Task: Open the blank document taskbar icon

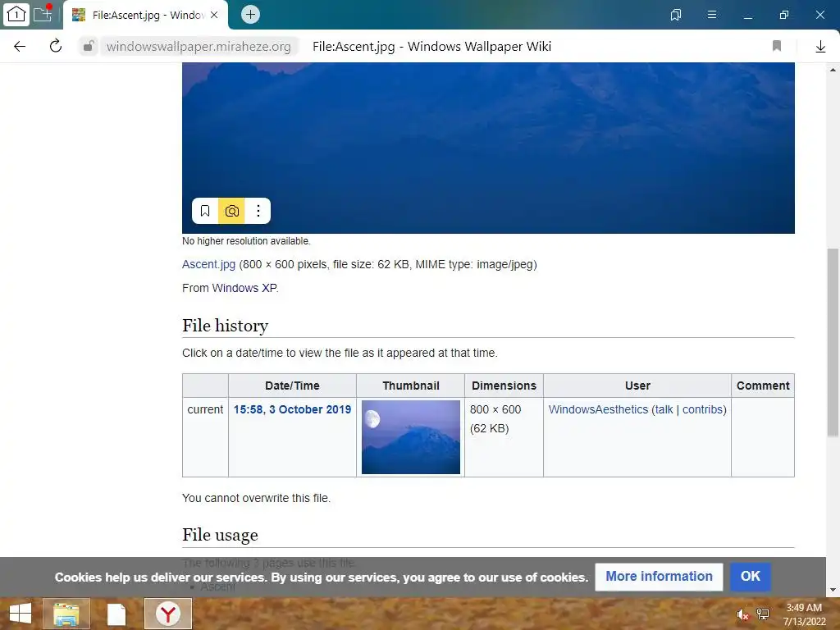Action: tap(116, 614)
